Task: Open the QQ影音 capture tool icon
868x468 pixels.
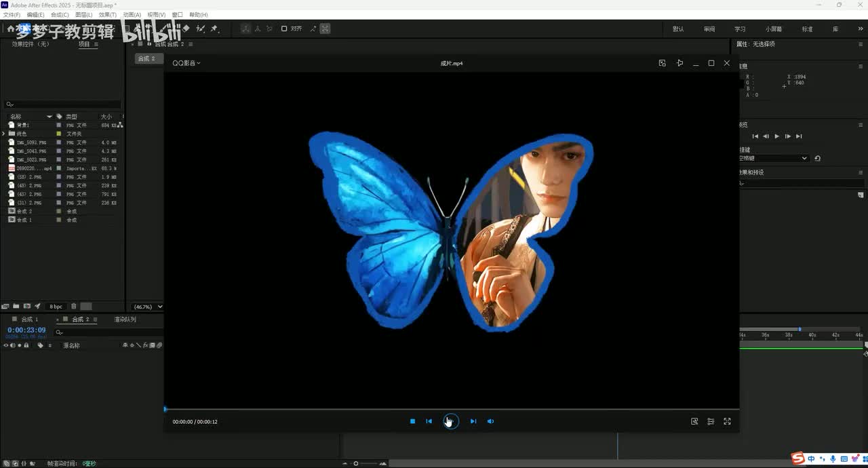Action: (x=694, y=421)
